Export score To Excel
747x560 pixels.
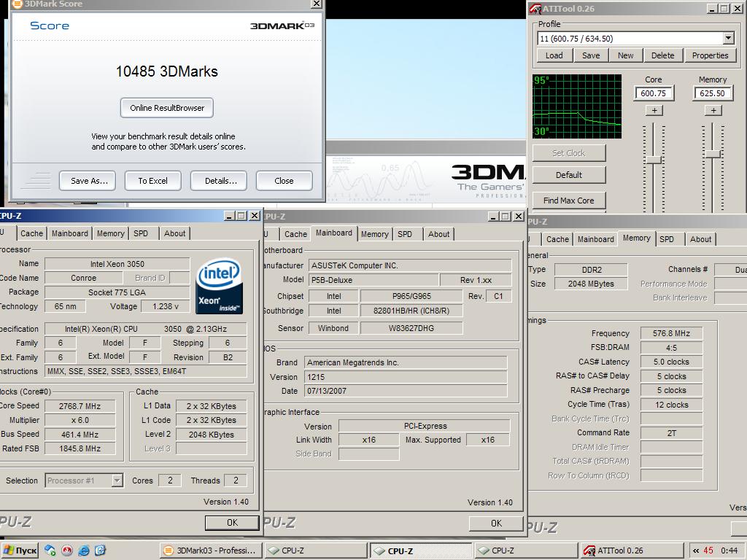153,181
